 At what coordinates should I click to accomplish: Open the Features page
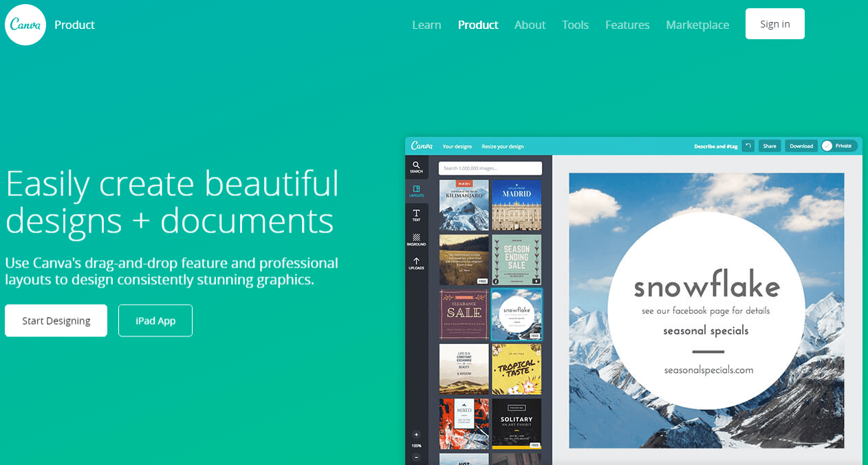pyautogui.click(x=627, y=25)
